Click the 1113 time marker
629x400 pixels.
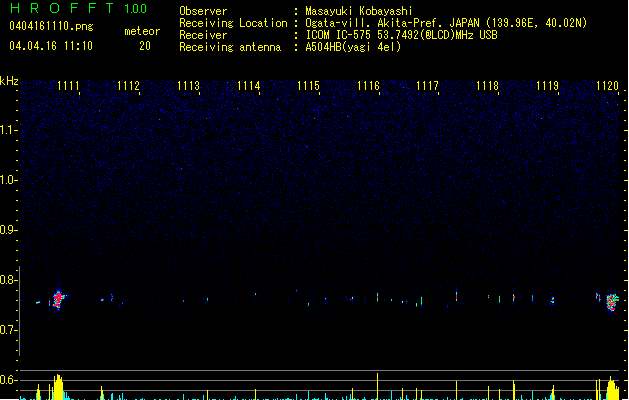click(x=188, y=86)
